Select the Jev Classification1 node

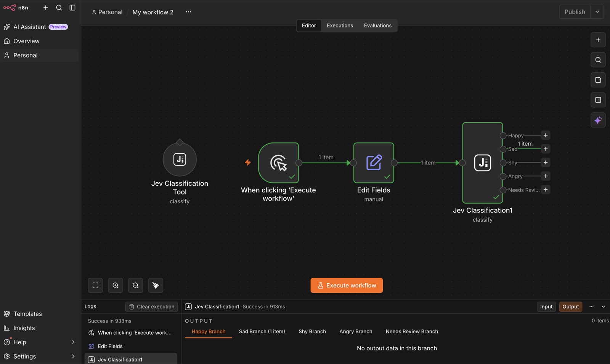point(483,163)
